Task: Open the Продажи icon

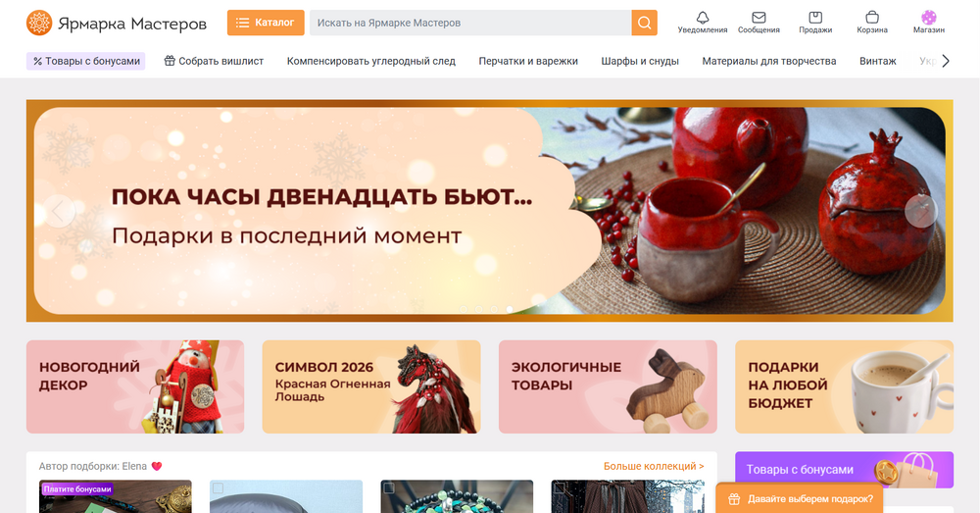Action: click(x=815, y=18)
